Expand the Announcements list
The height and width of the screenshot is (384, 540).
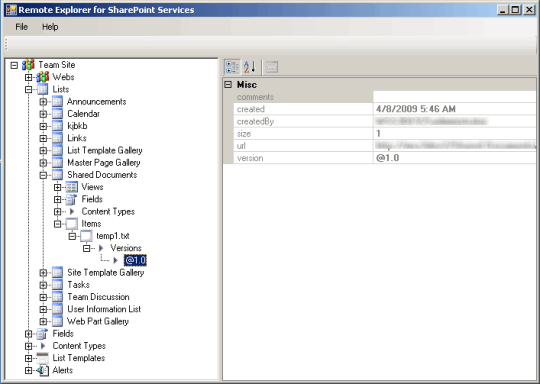43,102
